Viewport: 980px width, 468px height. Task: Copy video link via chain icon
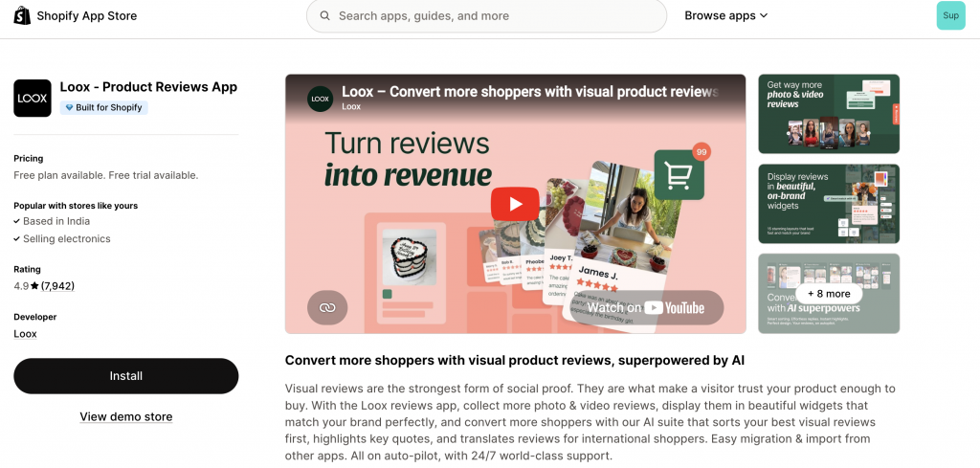click(x=327, y=307)
